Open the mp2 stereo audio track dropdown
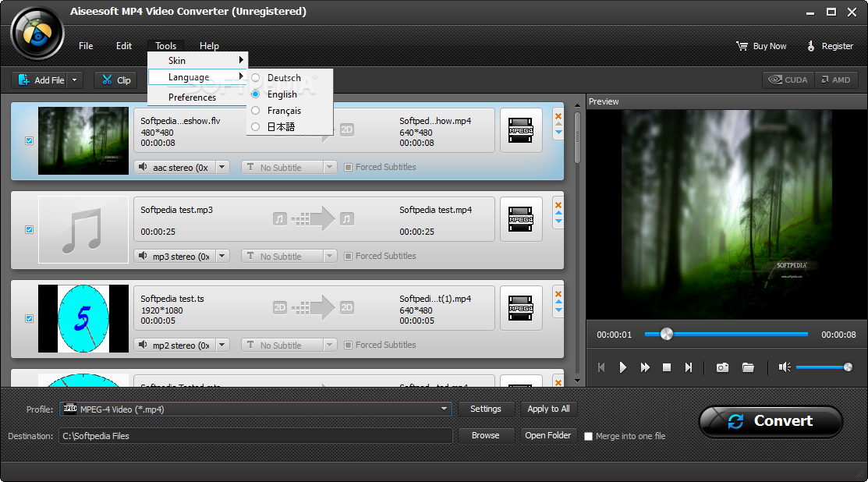 point(222,345)
